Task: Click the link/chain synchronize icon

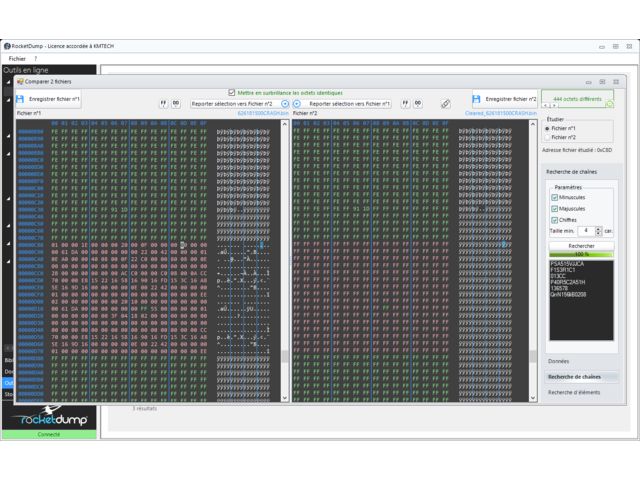Action: tap(446, 104)
